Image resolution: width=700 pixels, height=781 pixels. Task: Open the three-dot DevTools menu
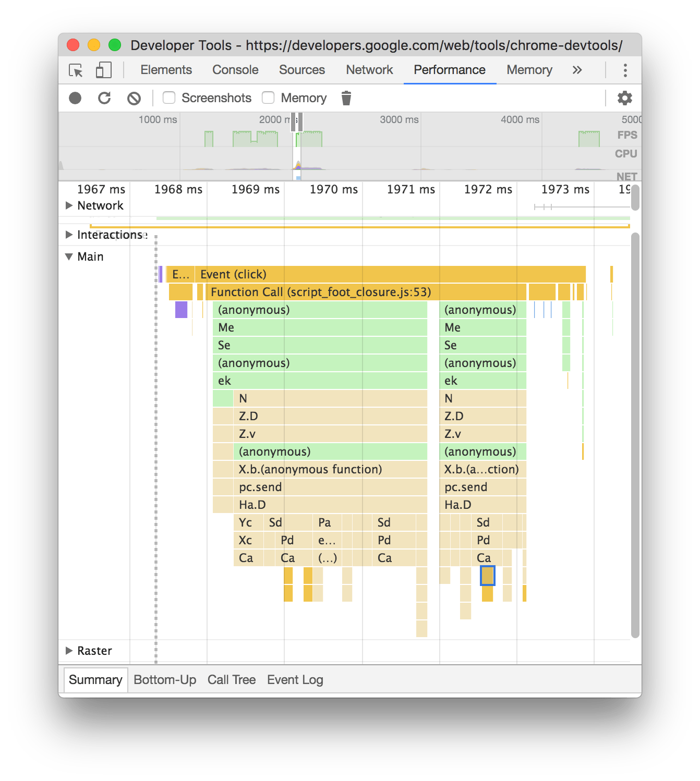coord(625,70)
